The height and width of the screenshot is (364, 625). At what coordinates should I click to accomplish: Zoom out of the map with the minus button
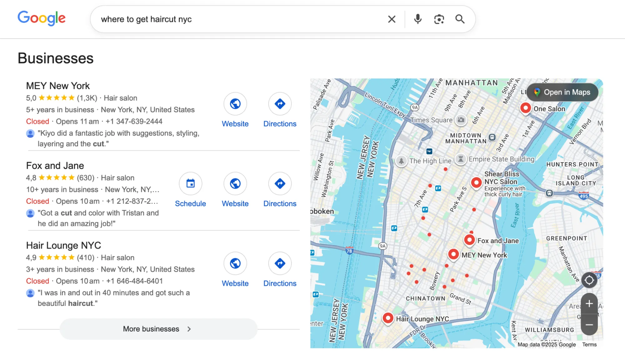coord(589,325)
